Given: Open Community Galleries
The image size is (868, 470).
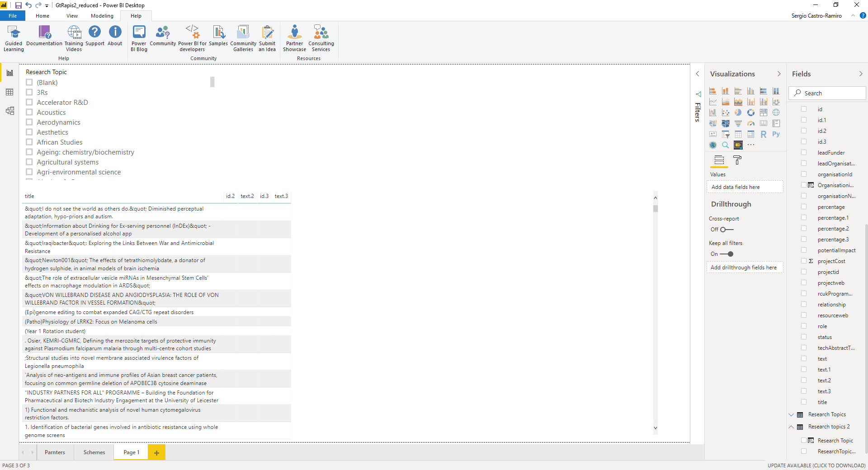Looking at the screenshot, I should pos(243,38).
